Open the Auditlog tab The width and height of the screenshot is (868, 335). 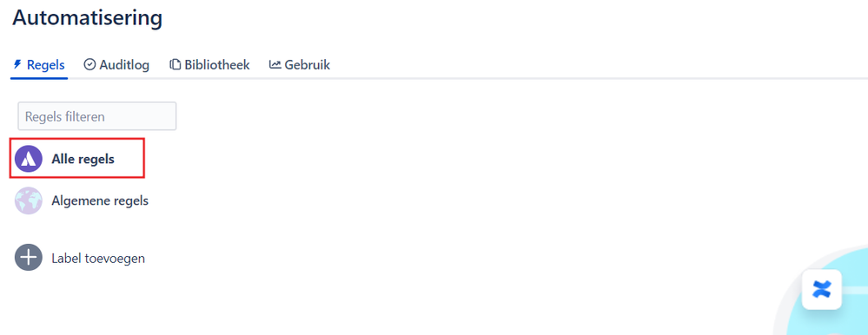124,65
